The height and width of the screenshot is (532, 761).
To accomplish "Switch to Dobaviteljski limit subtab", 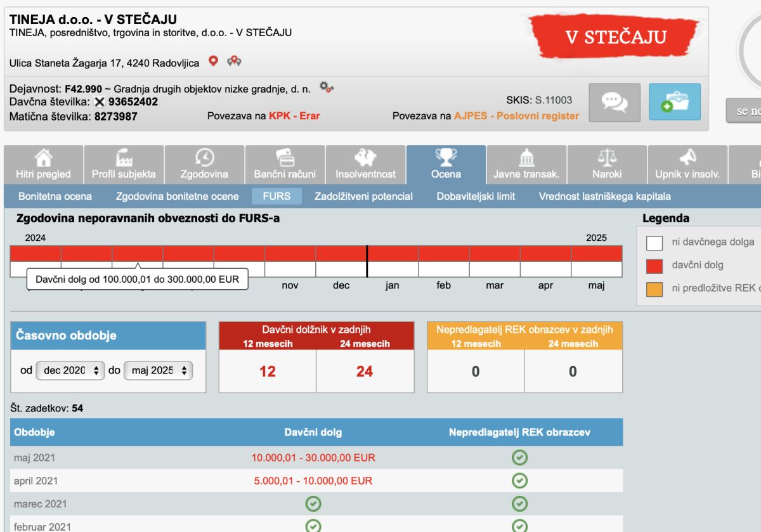I will tap(476, 197).
